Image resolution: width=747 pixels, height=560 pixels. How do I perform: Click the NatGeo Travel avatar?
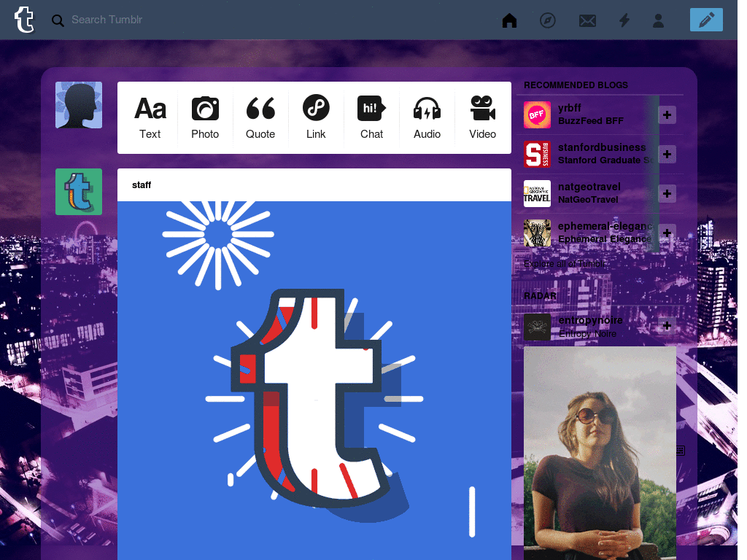tap(537, 193)
